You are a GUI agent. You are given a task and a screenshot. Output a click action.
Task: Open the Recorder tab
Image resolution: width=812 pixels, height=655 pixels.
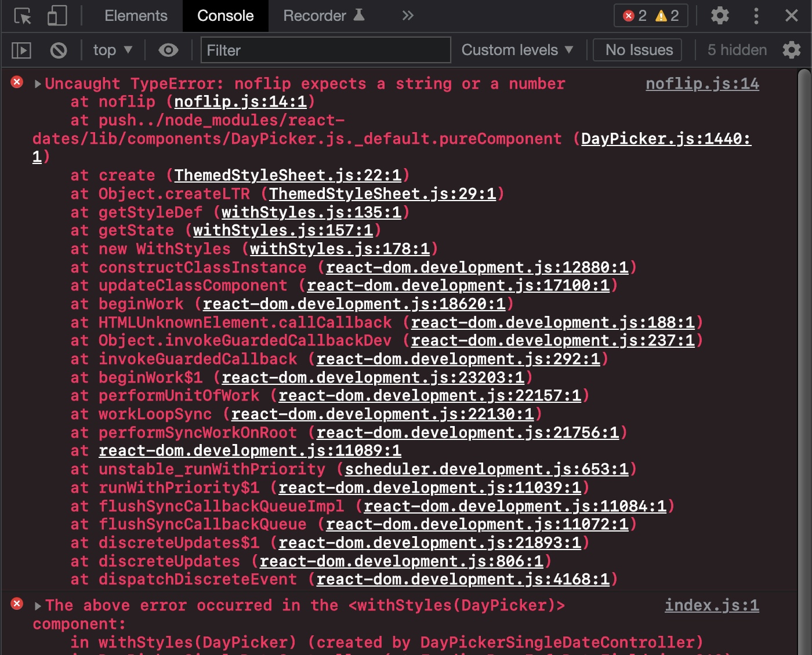coord(314,16)
